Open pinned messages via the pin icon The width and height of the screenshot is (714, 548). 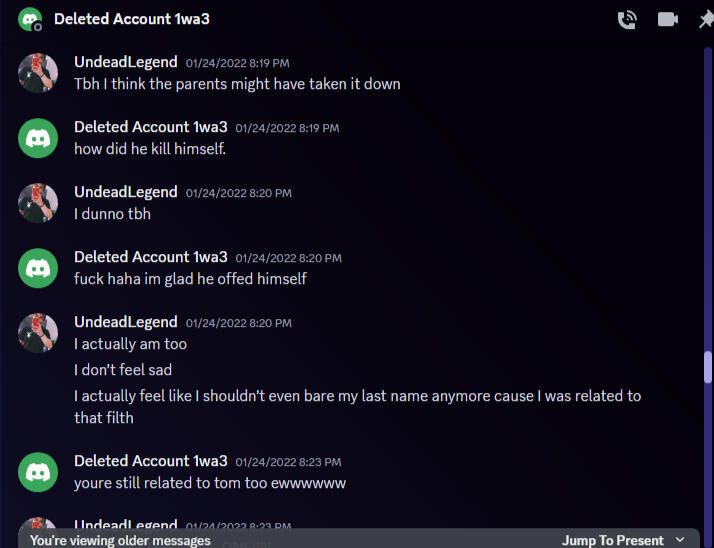click(705, 20)
